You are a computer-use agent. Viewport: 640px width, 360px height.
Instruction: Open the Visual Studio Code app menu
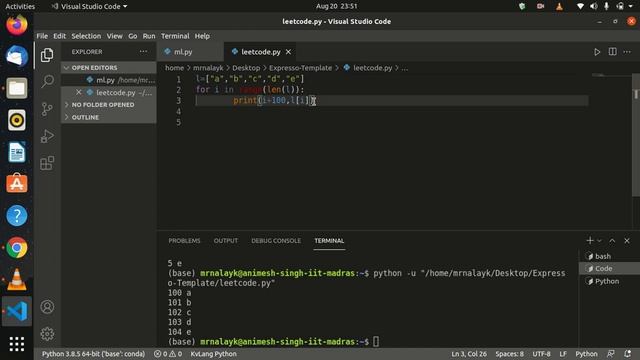click(89, 6)
